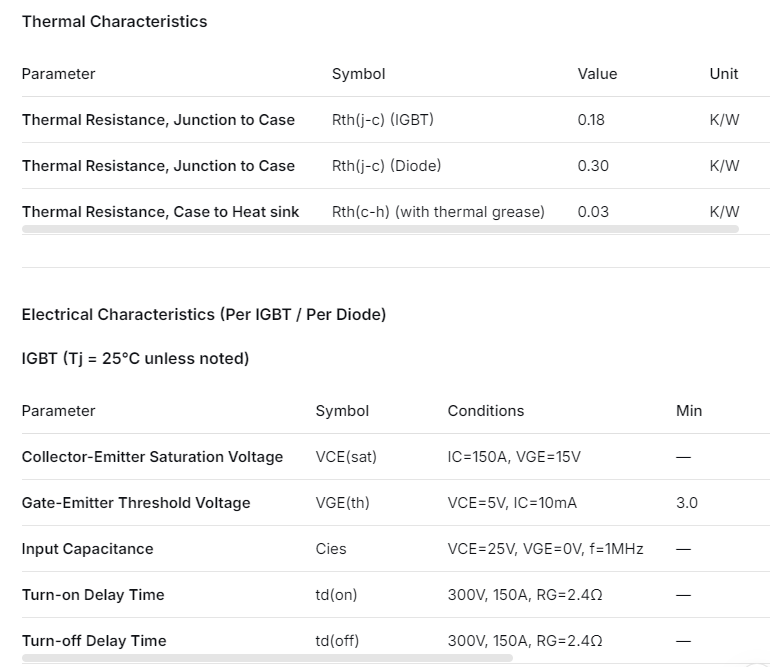
Task: Select "Collector-Emitter Saturation Voltage" parameter name
Action: (x=152, y=457)
